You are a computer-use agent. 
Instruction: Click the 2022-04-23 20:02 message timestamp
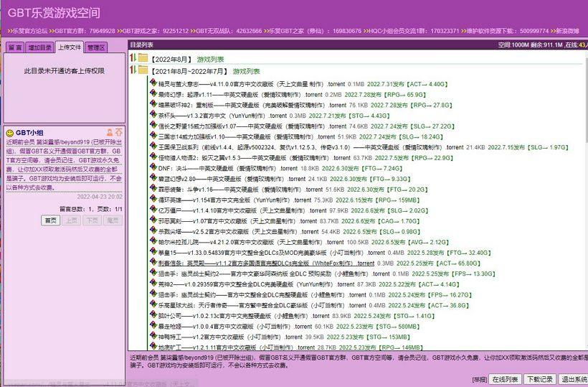[x=100, y=197]
